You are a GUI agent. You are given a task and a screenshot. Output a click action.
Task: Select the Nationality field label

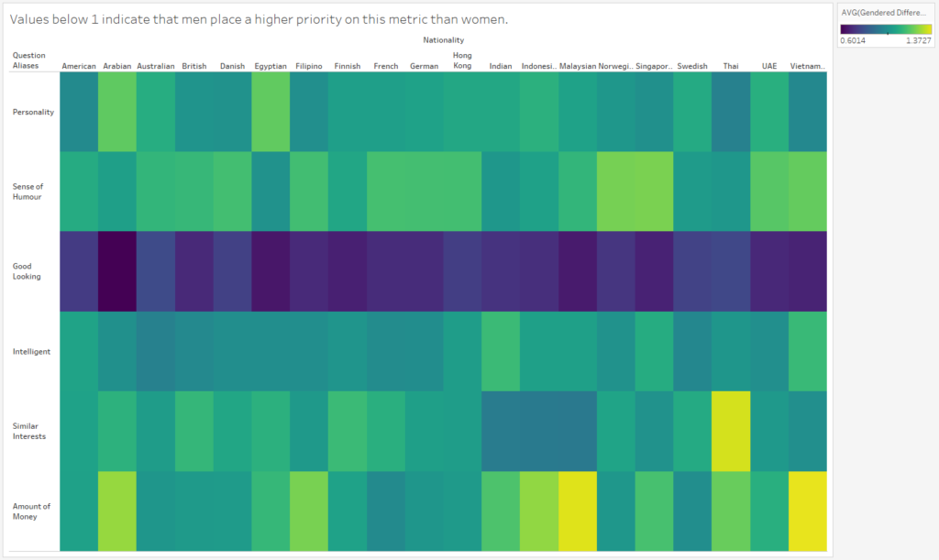[x=442, y=39]
